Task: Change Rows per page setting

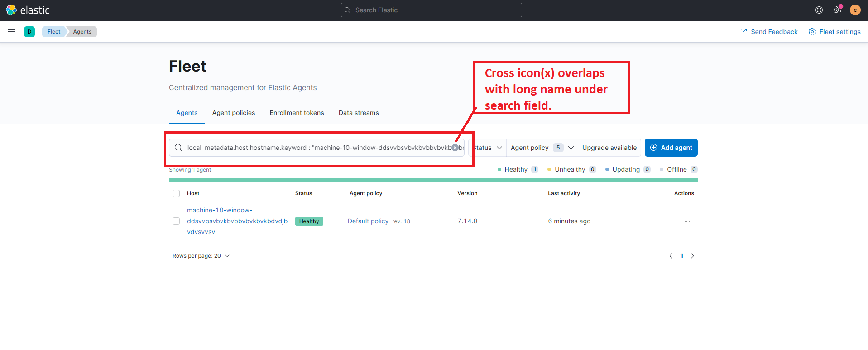Action: (201, 256)
